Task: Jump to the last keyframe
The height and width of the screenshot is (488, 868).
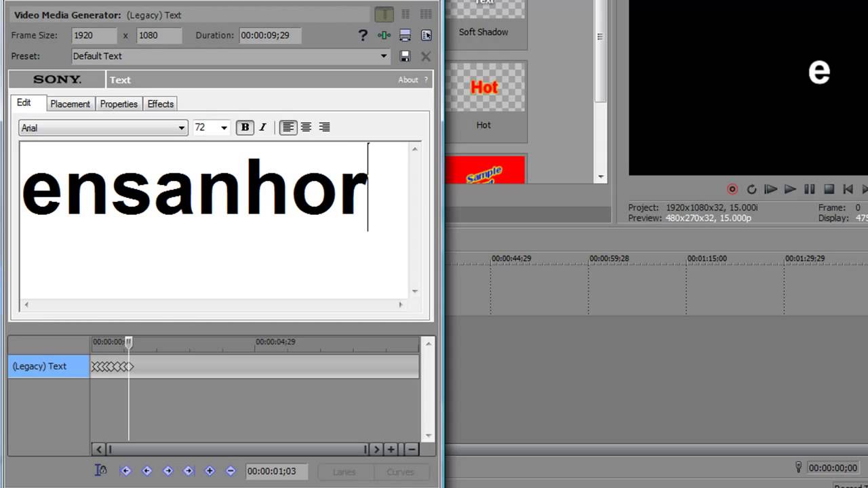Action: [x=189, y=471]
